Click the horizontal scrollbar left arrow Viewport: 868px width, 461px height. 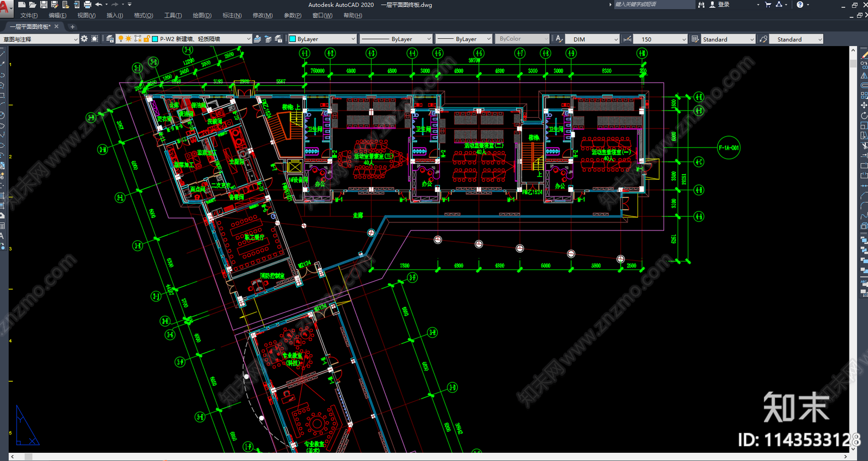12,457
